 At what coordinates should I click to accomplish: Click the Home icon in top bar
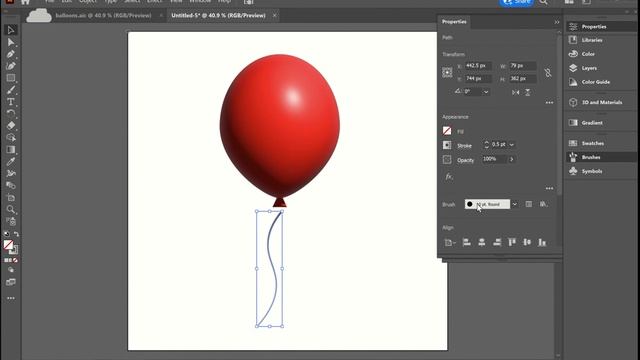click(25, 2)
